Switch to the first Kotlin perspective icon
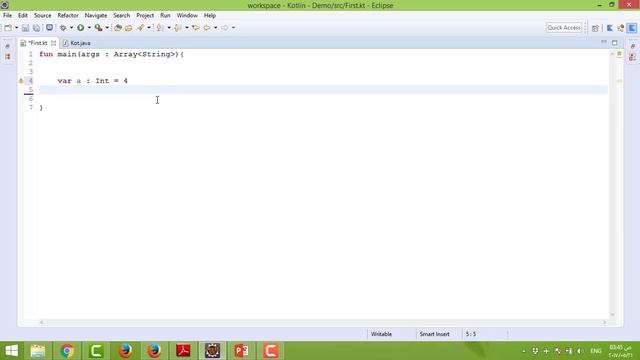640x360 pixels. coord(610,28)
